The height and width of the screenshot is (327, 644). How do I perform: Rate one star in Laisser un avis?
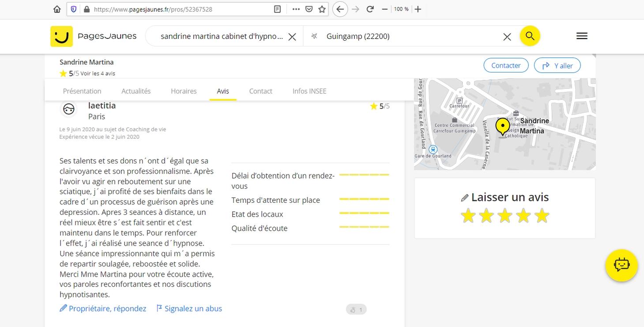coord(468,216)
